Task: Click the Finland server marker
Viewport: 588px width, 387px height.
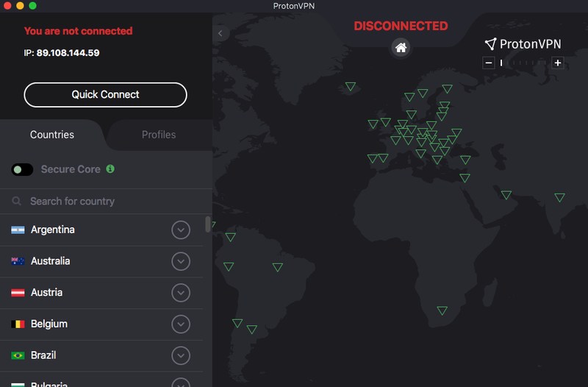Action: click(447, 88)
